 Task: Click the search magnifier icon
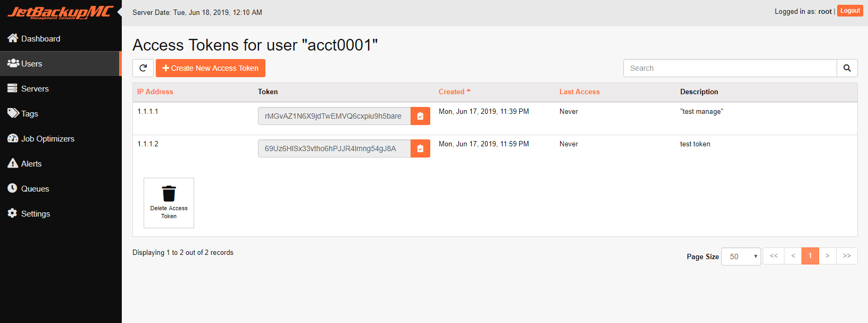[847, 68]
